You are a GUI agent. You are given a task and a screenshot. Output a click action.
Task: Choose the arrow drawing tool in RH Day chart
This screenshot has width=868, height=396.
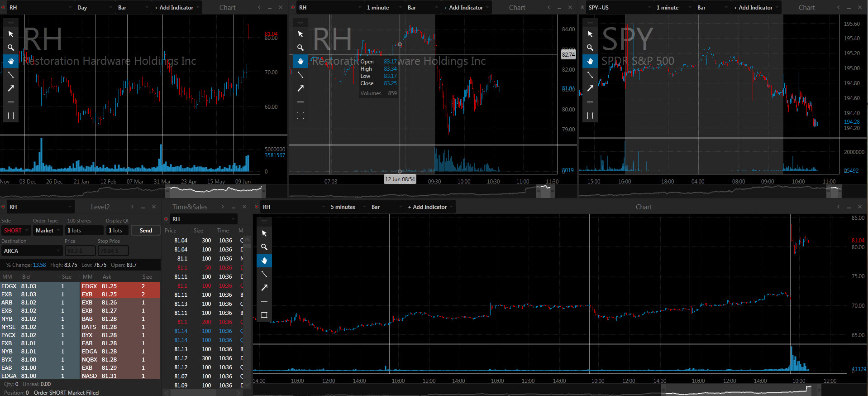click(11, 88)
